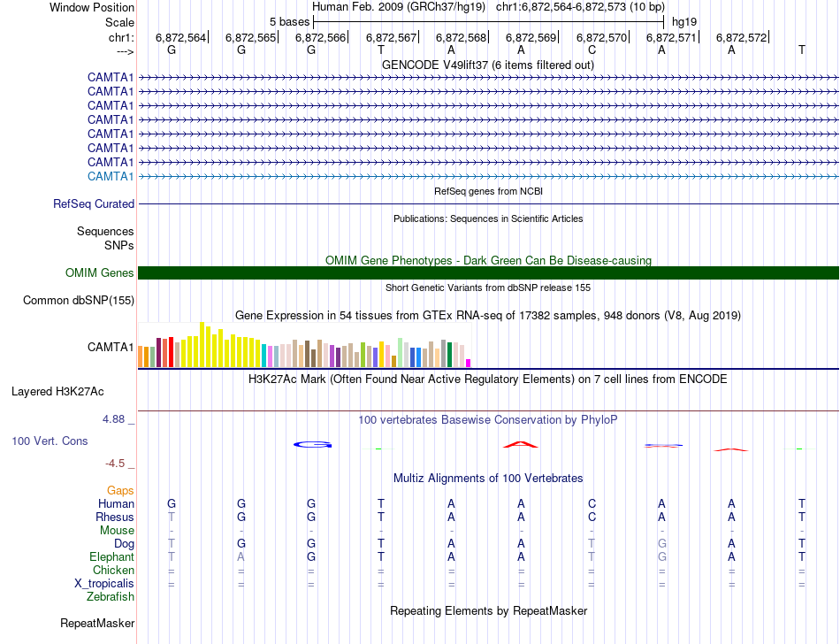Click the OMIM Genes dark green bar

[488, 272]
